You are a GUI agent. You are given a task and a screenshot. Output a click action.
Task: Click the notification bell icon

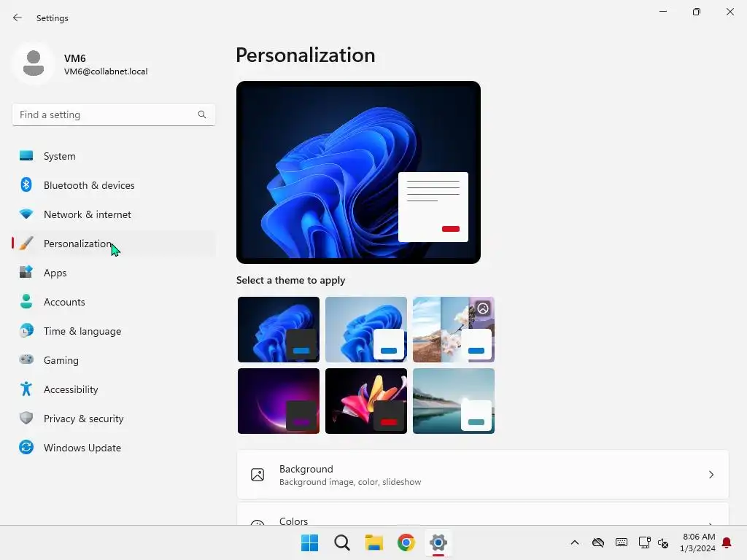tap(727, 542)
